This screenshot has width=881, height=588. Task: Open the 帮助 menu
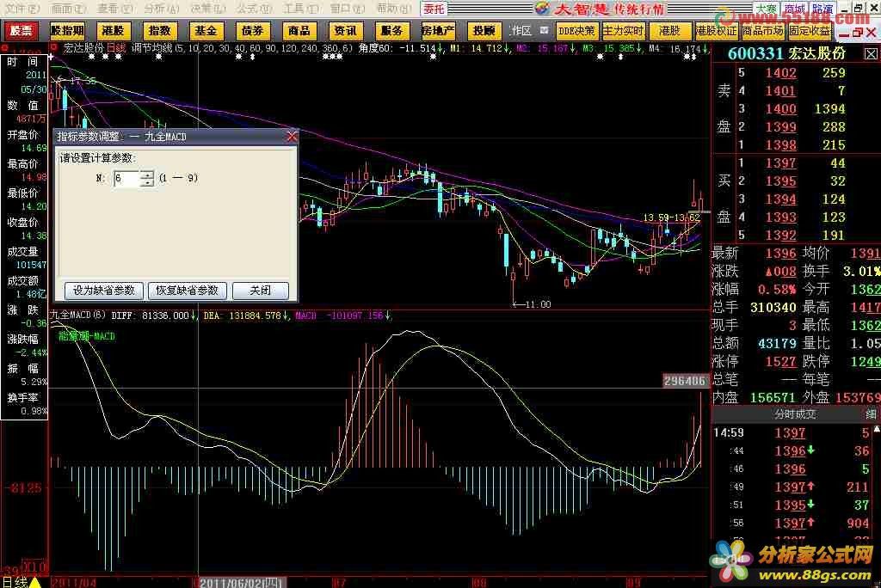(x=393, y=9)
